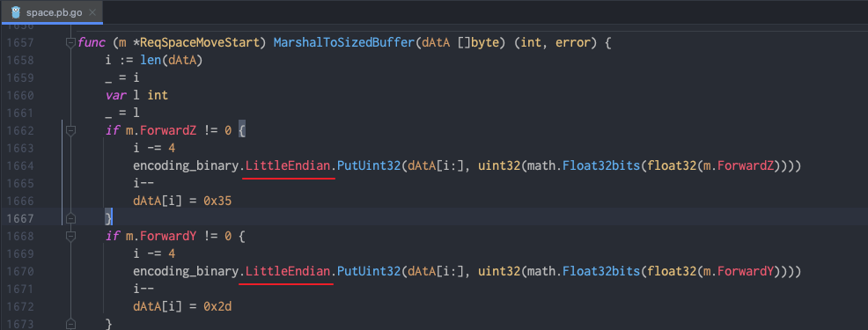Collapse the if ForwardZ block at line 1662
Viewport: 868px width, 330px height.
tap(70, 130)
